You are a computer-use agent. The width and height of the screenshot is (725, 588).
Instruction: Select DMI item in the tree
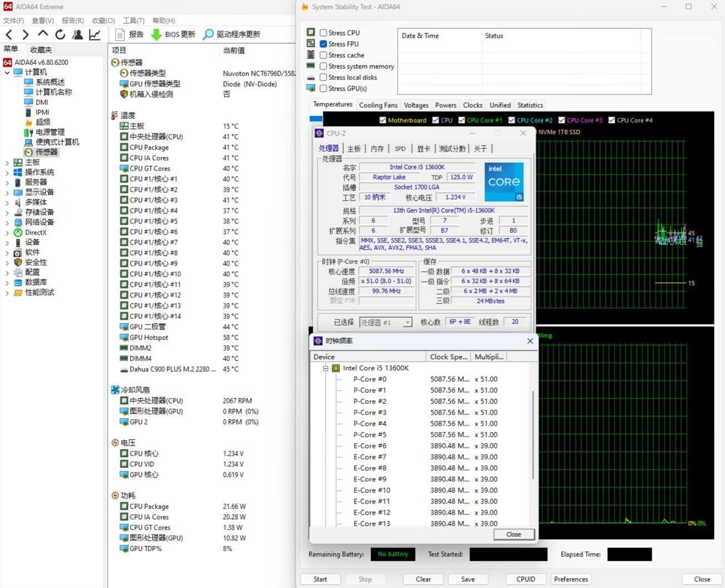pos(42,102)
